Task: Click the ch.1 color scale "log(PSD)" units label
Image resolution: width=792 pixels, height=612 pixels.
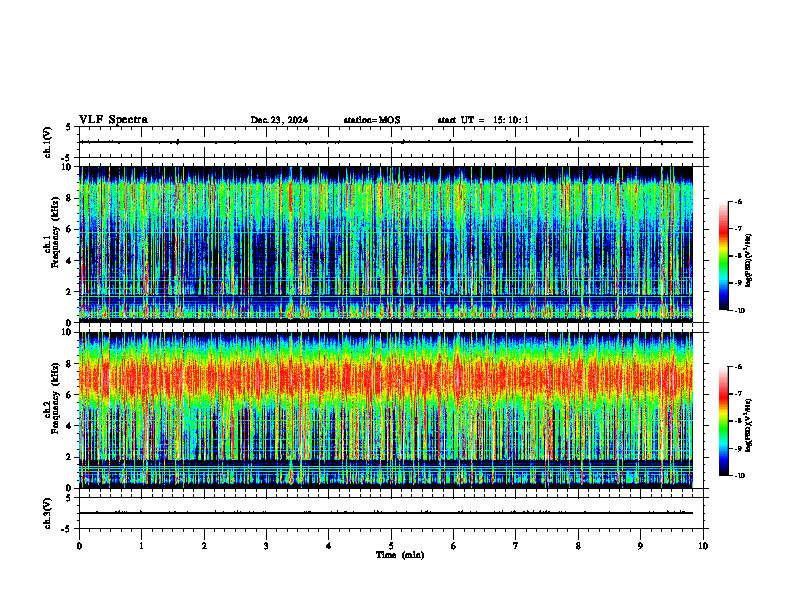Action: (749, 261)
